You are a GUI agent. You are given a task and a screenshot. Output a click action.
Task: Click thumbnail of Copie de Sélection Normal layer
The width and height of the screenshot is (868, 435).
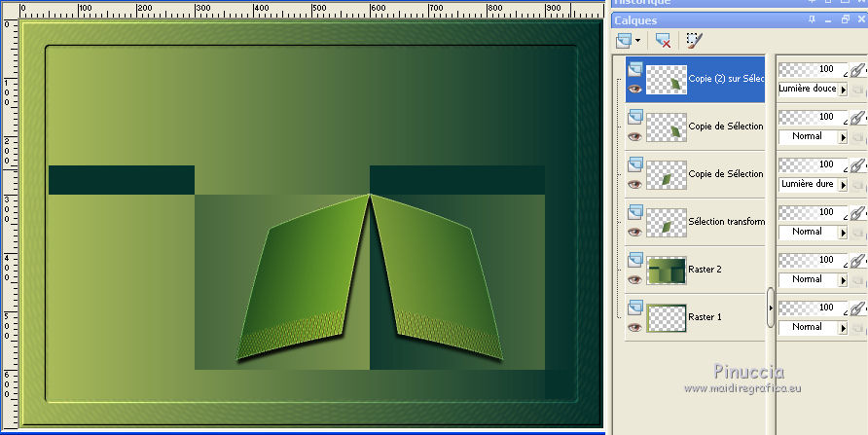(x=667, y=127)
